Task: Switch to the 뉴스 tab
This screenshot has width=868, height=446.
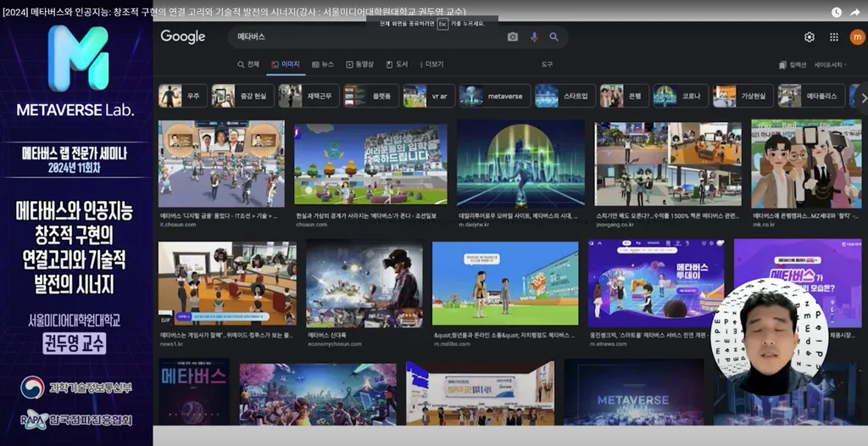Action: (323, 64)
